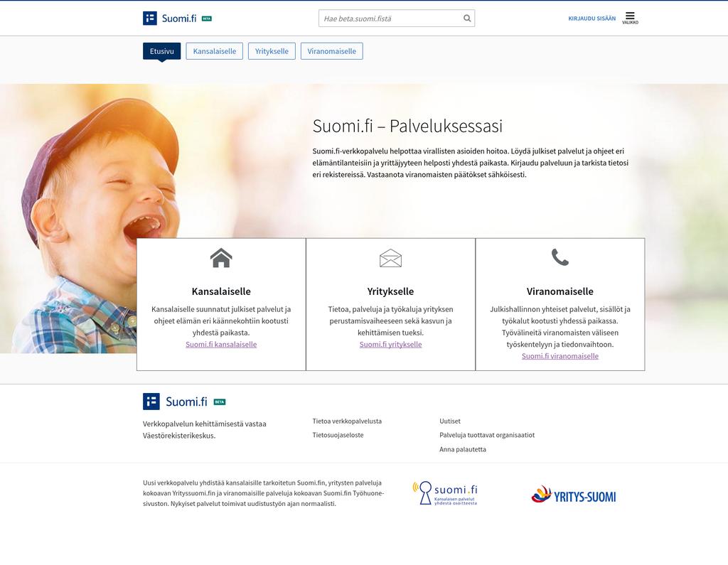Click Kirjaudu sisään to log in
Screen dimensions: 728x565
click(592, 18)
